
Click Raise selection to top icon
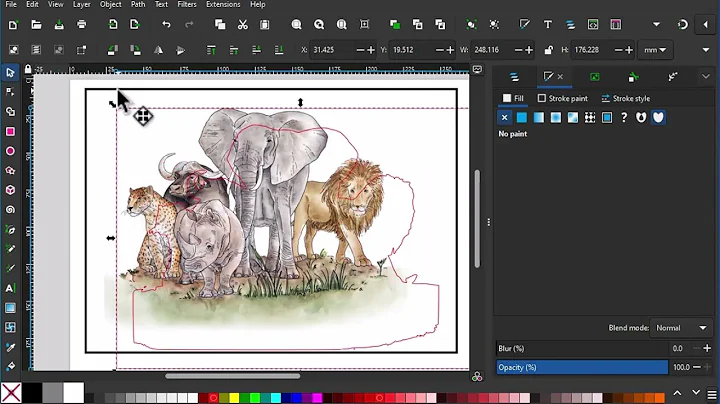[x=211, y=50]
